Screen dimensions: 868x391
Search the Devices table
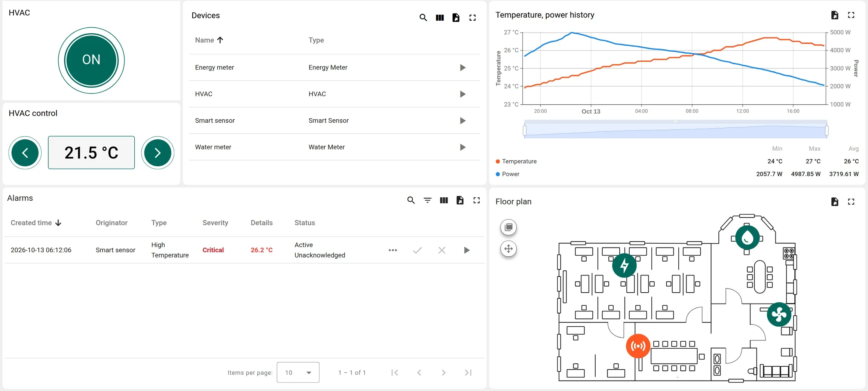pos(423,18)
